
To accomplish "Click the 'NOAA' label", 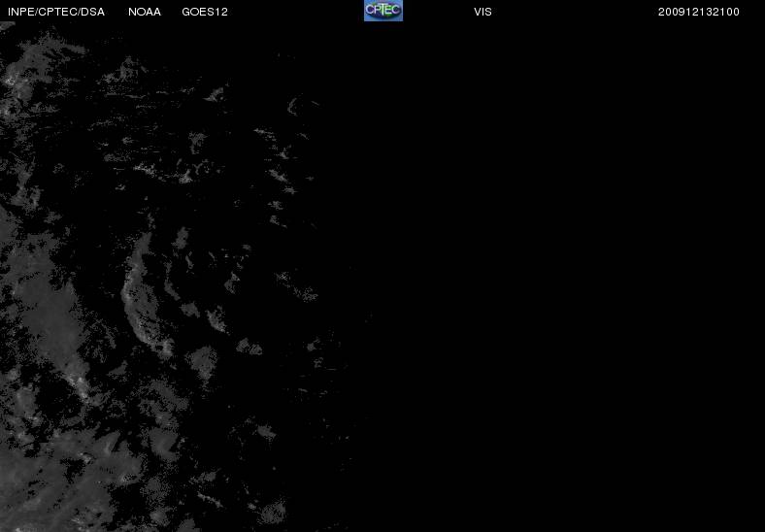I will pos(145,13).
